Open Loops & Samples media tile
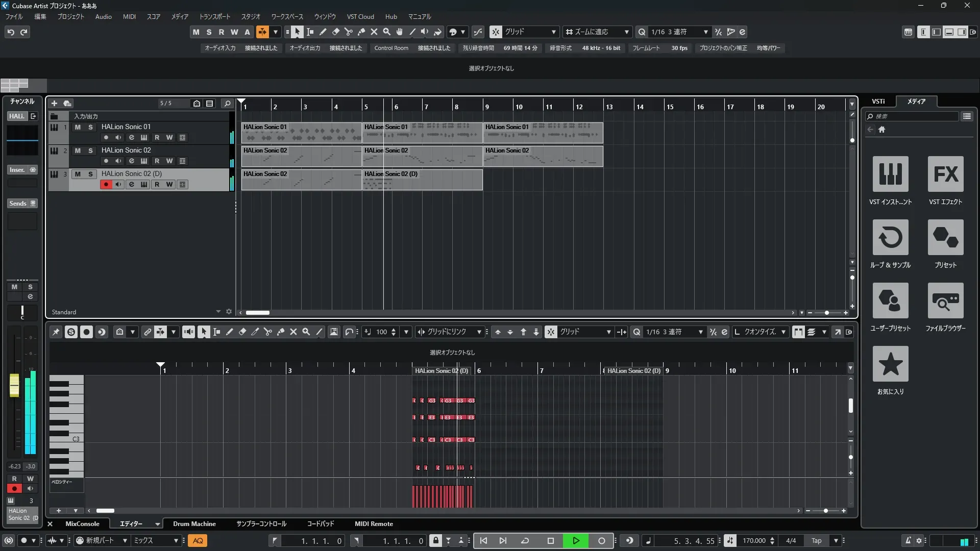The width and height of the screenshot is (980, 551). coord(890,237)
